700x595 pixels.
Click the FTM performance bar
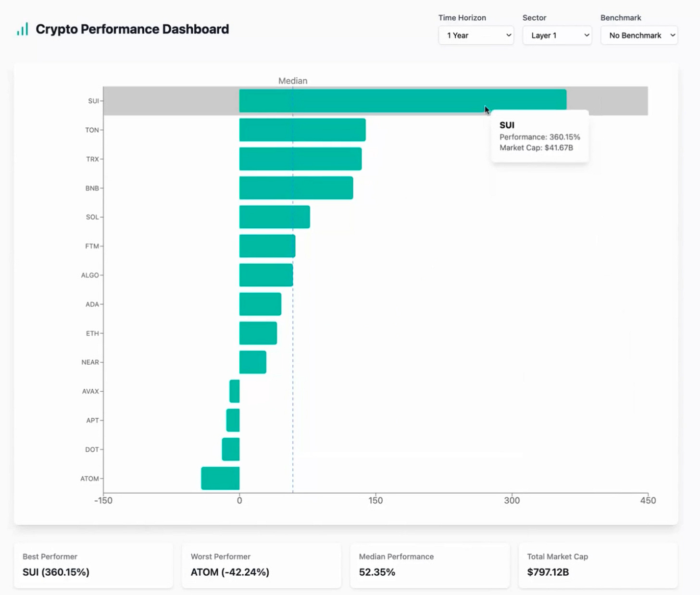[x=267, y=246]
